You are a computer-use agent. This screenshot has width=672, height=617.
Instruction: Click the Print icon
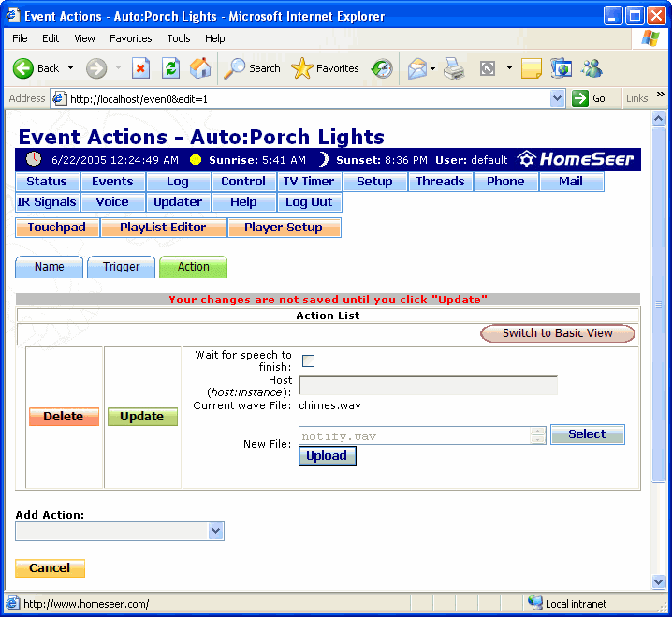point(454,68)
